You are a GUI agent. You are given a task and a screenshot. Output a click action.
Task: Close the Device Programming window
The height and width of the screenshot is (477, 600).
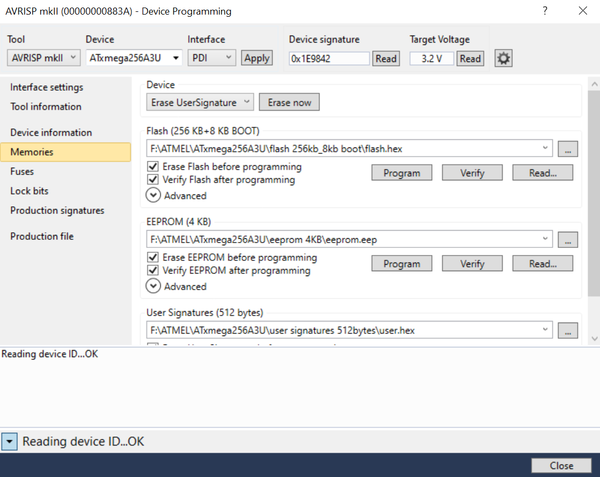click(x=583, y=11)
